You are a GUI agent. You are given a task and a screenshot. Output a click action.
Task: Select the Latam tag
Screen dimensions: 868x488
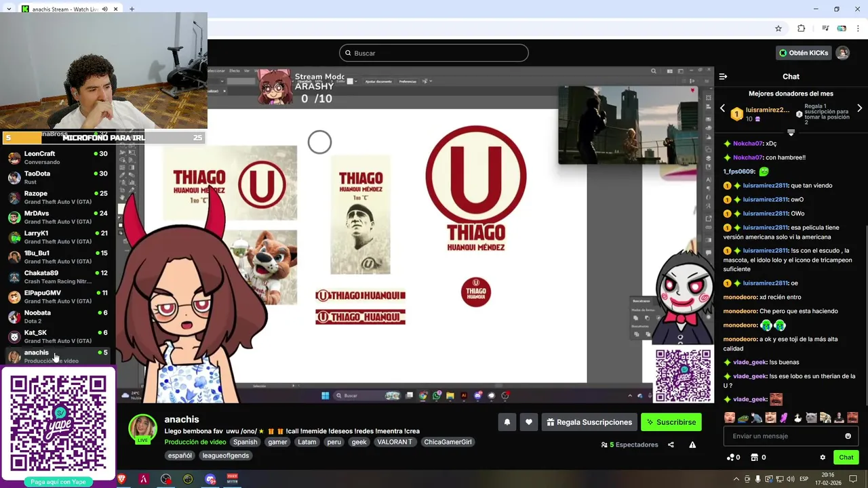click(x=307, y=442)
